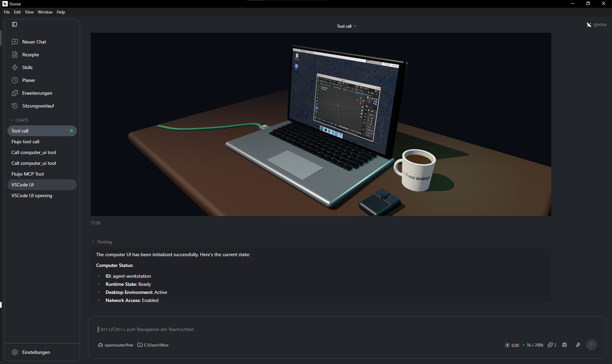Open the VSCode UI chat
This screenshot has width=612, height=364.
[x=42, y=185]
